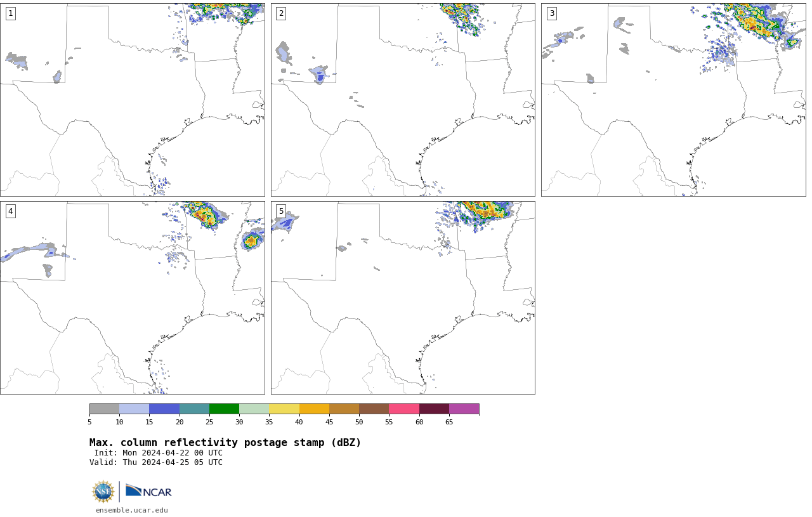The image size is (812, 517).
Task: Click the maroon 60-65 dBZ swatch
Action: tap(434, 409)
